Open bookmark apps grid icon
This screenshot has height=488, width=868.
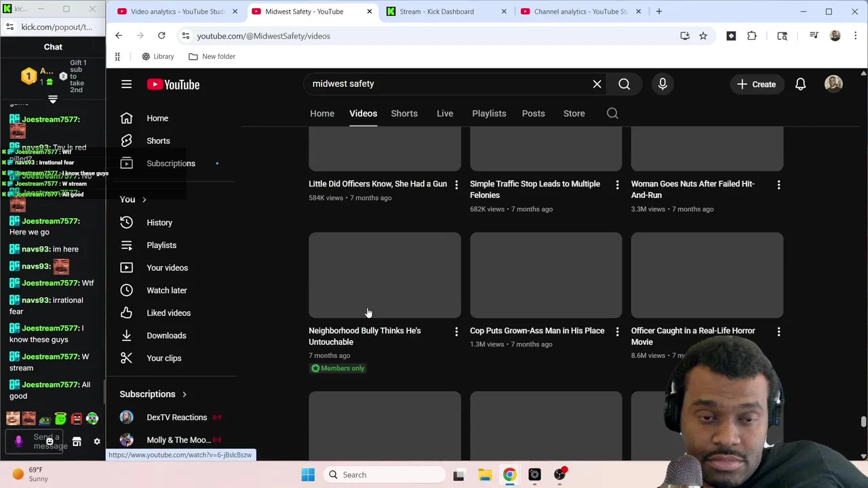(x=117, y=56)
